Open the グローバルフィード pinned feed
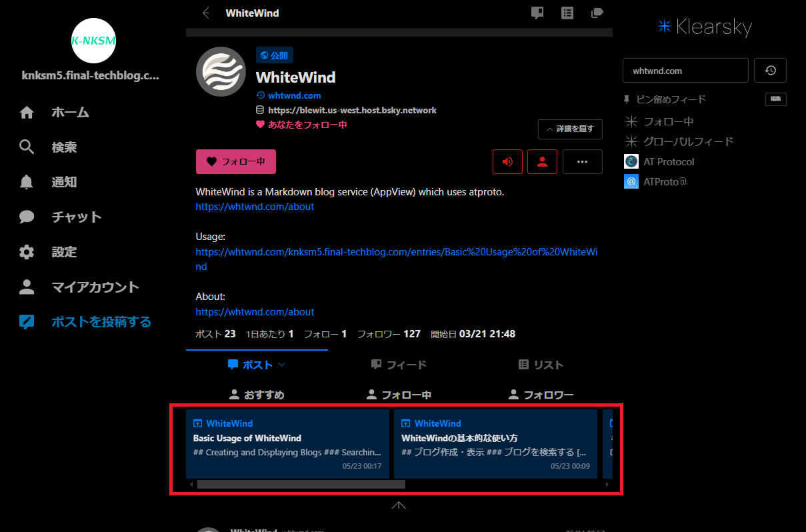 pos(689,141)
